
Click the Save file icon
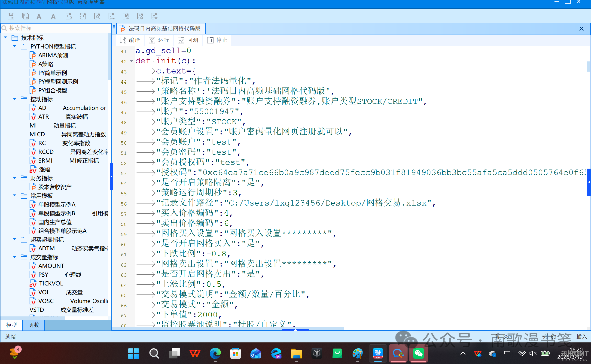[11, 16]
